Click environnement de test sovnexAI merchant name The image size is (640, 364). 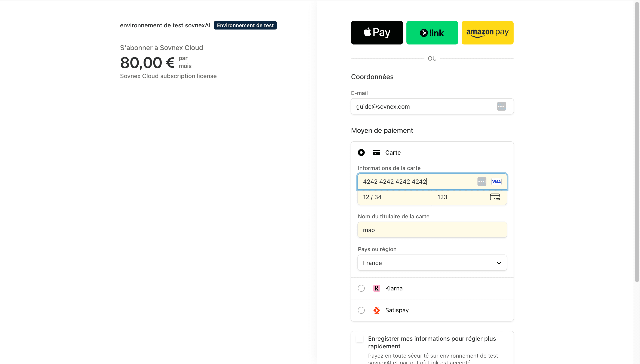(x=165, y=25)
